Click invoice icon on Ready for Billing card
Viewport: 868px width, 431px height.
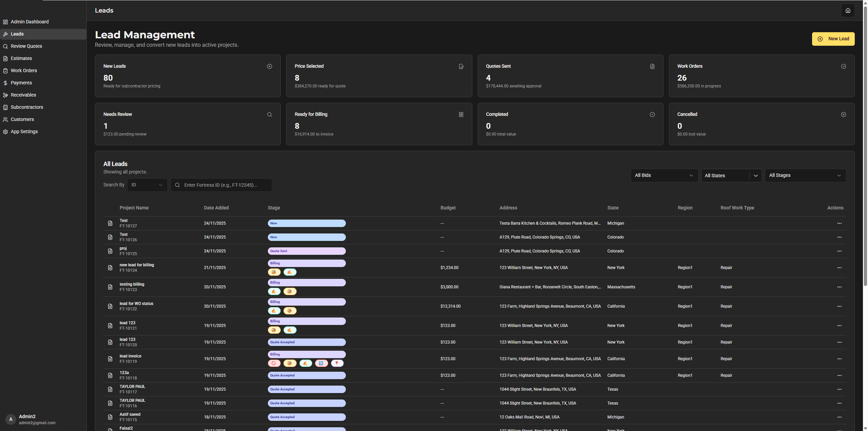[x=461, y=115]
